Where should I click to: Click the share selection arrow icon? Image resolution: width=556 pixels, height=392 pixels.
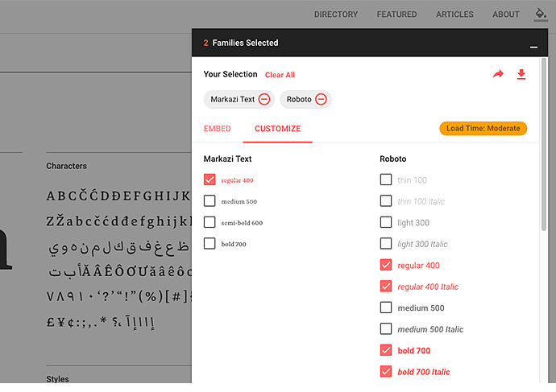tap(498, 74)
